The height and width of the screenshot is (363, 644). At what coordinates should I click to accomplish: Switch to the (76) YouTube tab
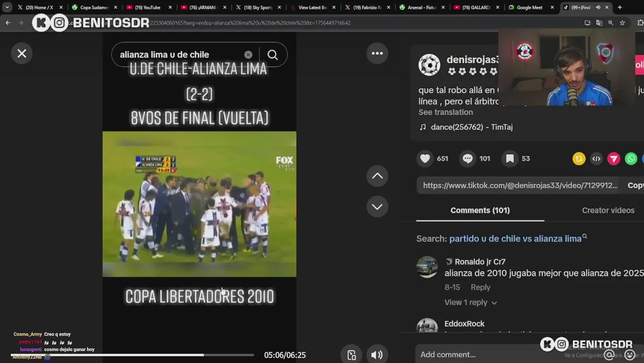tap(148, 8)
